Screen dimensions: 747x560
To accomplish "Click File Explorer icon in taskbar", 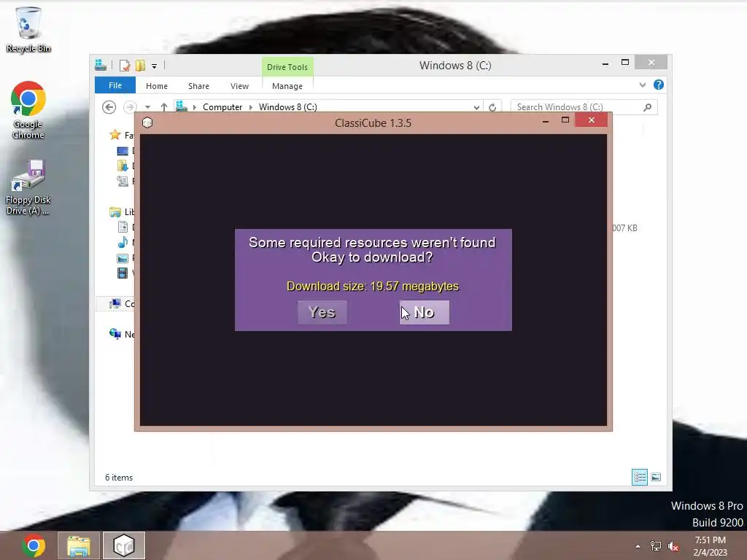I will point(79,545).
